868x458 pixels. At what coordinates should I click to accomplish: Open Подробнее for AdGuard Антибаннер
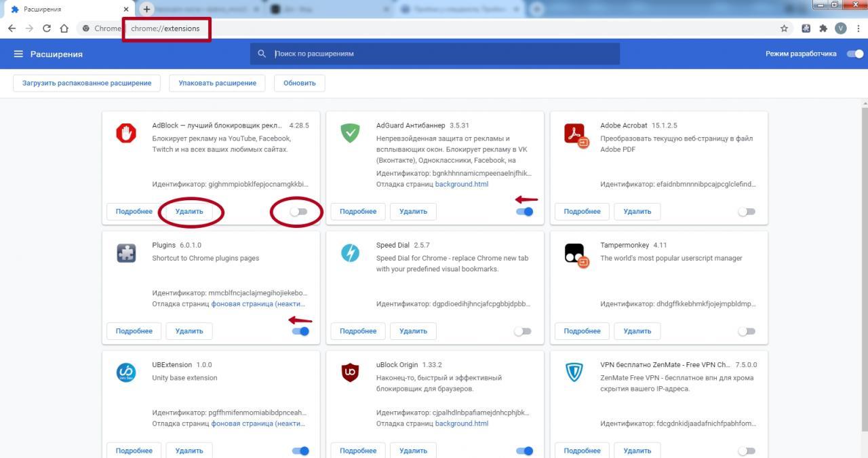pyautogui.click(x=358, y=211)
